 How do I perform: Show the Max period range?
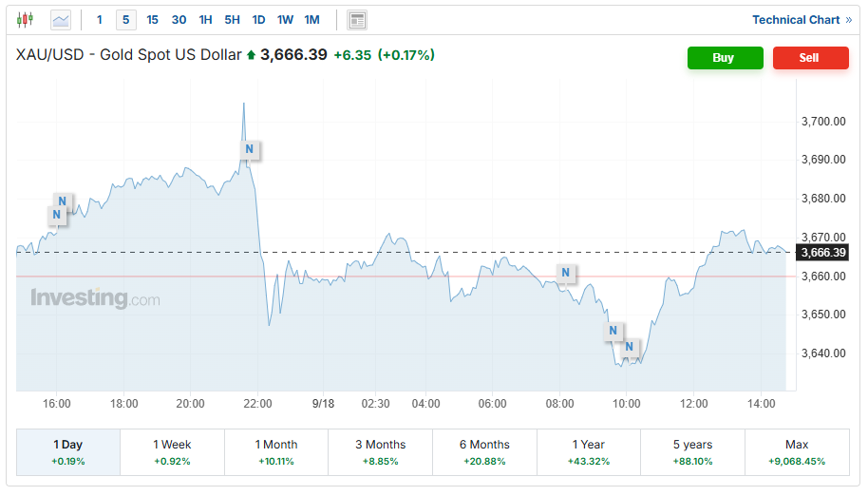(x=797, y=451)
